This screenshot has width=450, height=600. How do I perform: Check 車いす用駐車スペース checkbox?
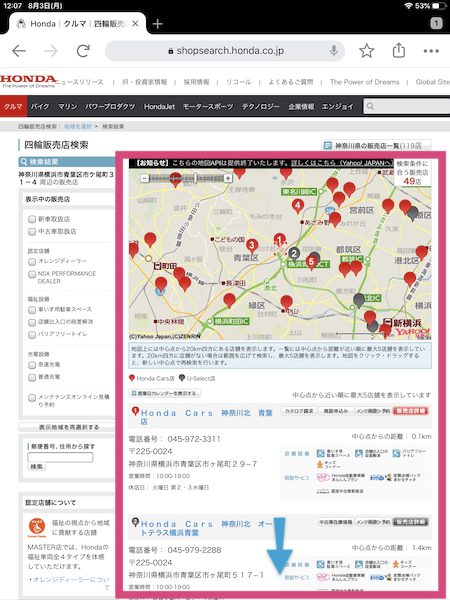32,310
